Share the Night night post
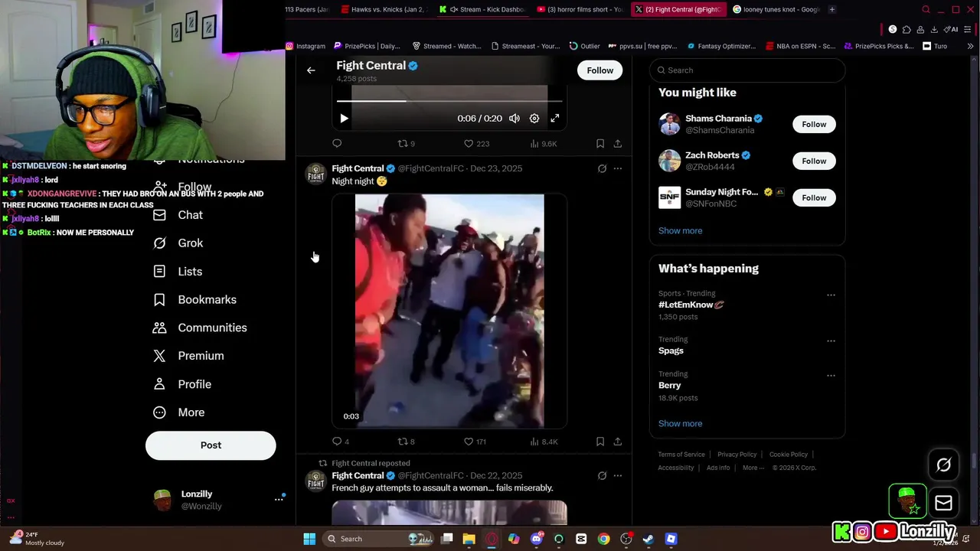This screenshot has width=980, height=551. pos(617,442)
